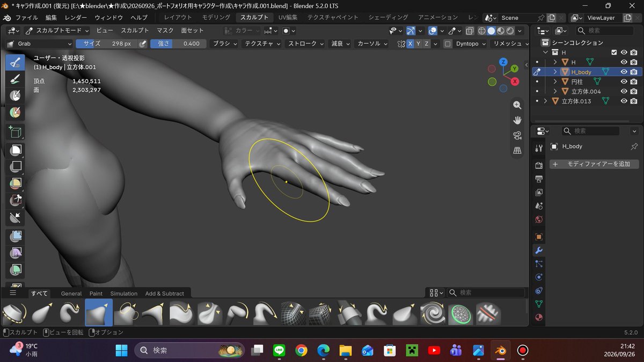Screen dimensions: 644x362
Task: Adjust the サイズ brush size slider
Action: click(x=107, y=44)
